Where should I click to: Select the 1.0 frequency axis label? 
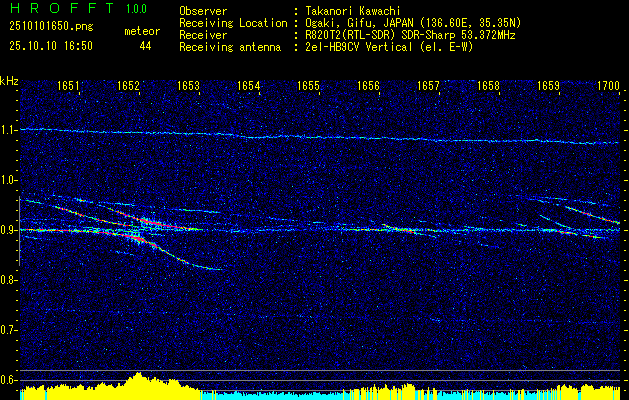pos(9,180)
